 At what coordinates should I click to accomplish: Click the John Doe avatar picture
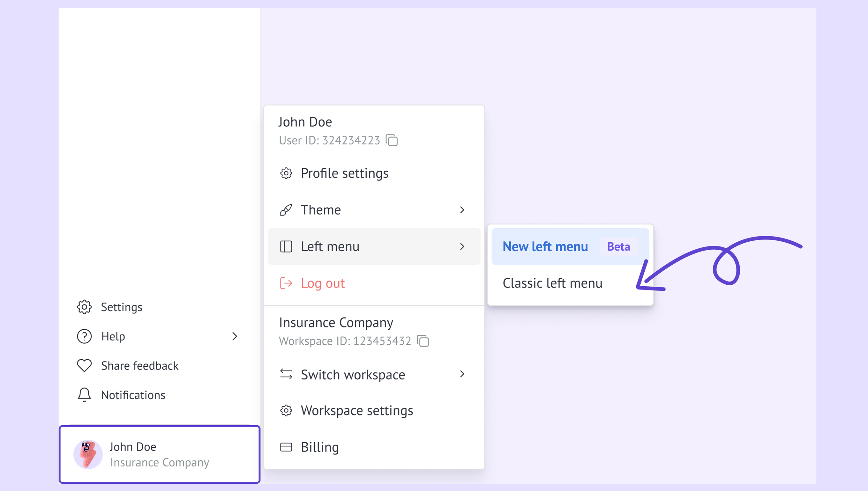click(88, 454)
